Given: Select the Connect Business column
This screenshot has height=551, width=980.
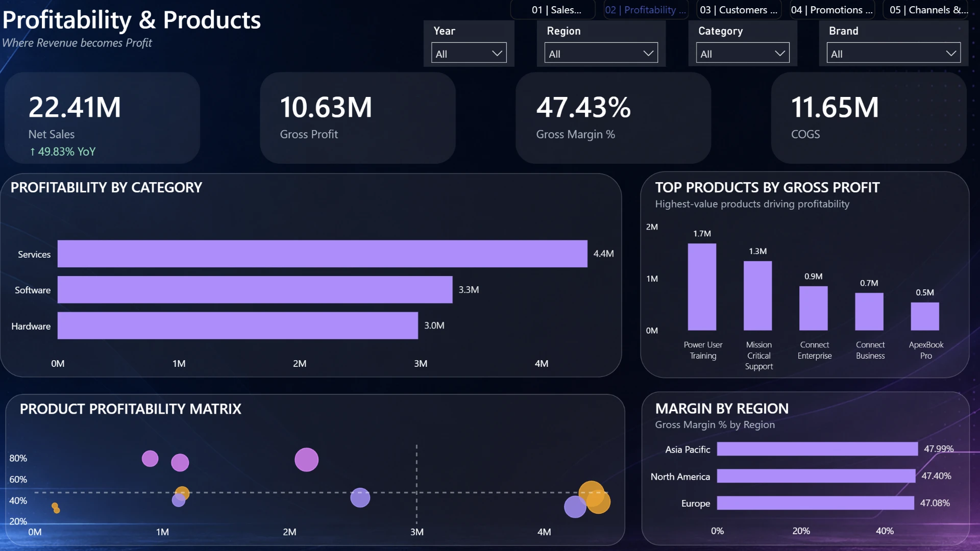Looking at the screenshot, I should pos(869,312).
